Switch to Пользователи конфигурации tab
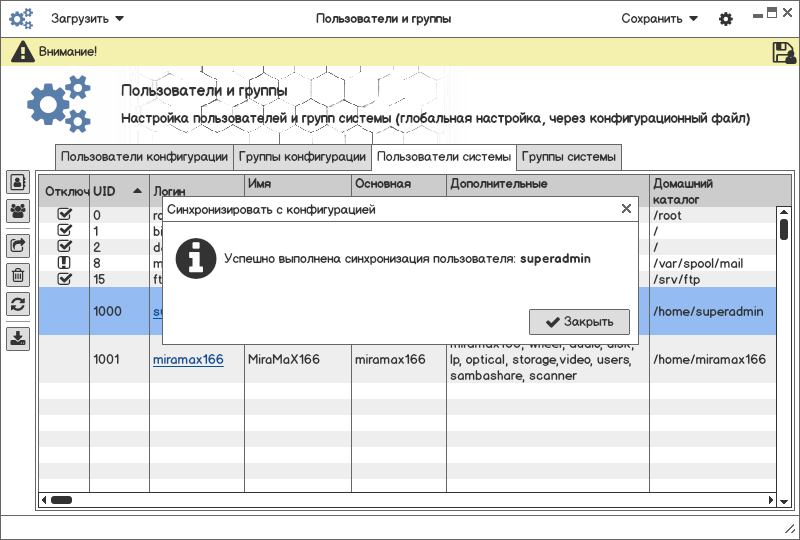This screenshot has height=540, width=800. point(144,157)
